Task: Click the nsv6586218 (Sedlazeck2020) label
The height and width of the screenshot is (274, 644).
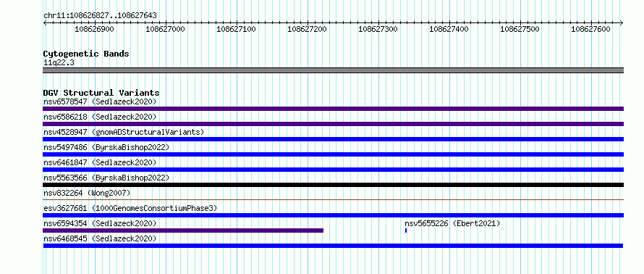Action: [100, 117]
